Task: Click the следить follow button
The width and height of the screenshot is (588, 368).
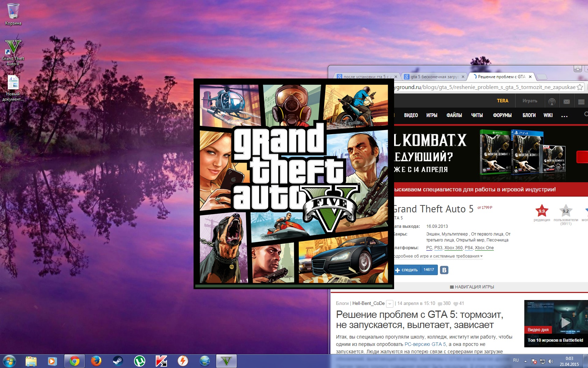Action: [416, 270]
